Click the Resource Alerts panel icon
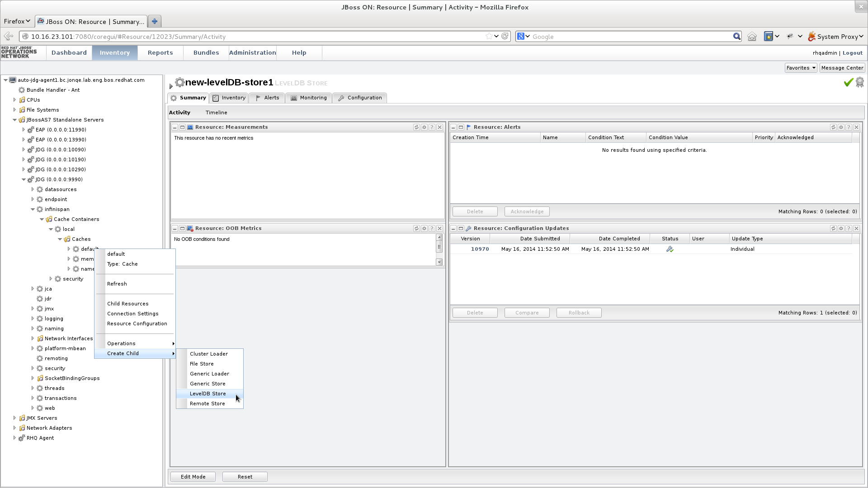 pos(468,127)
